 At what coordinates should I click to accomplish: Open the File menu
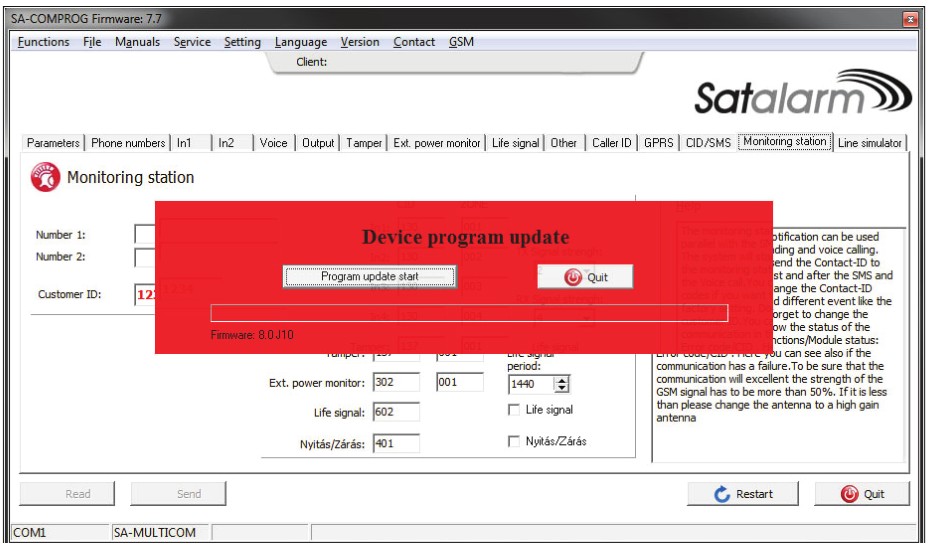tap(92, 42)
